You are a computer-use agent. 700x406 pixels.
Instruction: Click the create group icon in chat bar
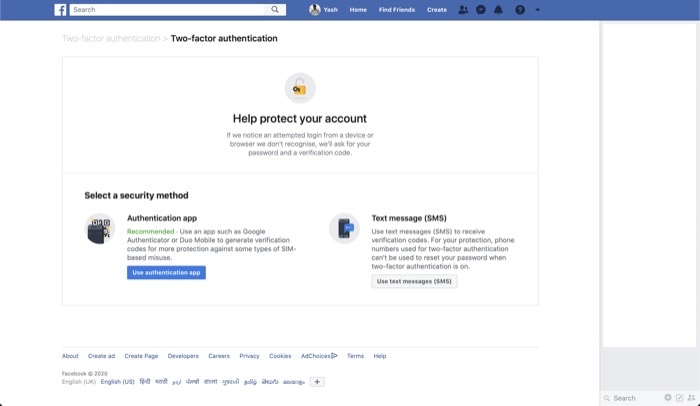tap(692, 398)
